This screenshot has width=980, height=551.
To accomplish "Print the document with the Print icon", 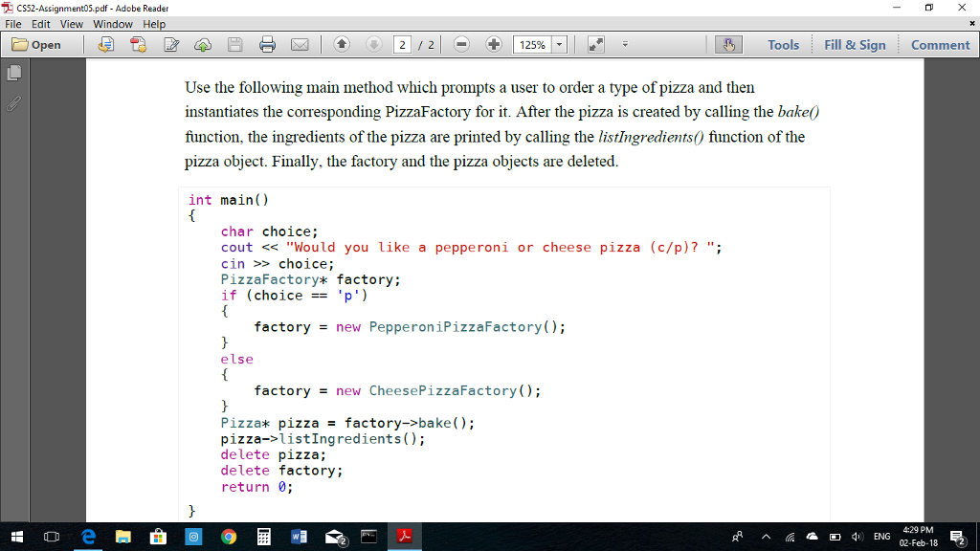I will click(x=266, y=44).
